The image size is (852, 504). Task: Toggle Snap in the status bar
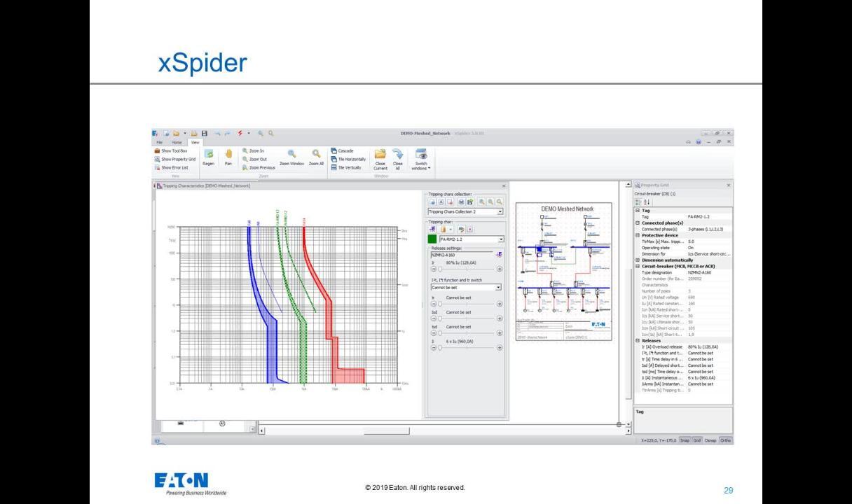pos(685,440)
